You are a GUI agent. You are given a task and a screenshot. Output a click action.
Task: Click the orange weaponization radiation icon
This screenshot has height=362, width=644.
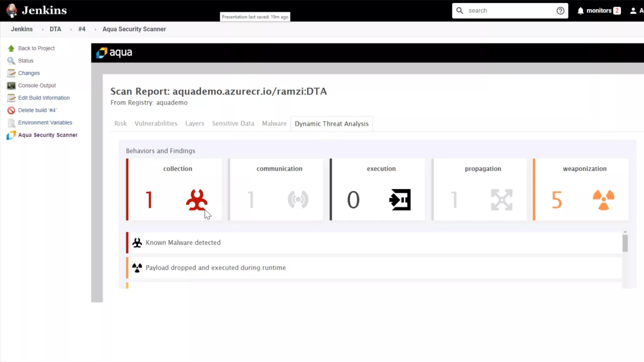pos(603,200)
